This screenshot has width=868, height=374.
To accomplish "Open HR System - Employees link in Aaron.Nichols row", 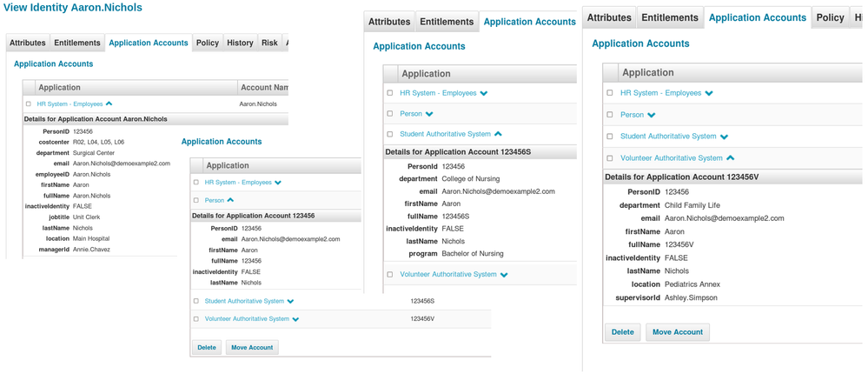I will click(70, 104).
